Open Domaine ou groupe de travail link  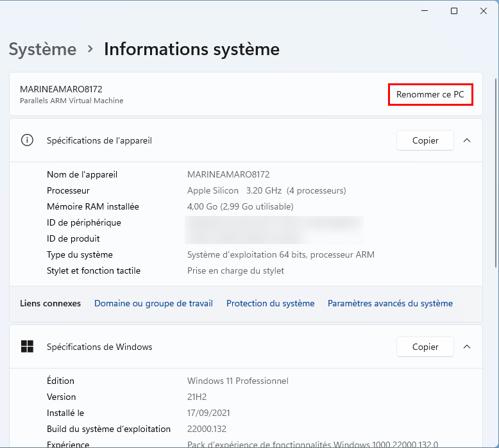pos(153,303)
